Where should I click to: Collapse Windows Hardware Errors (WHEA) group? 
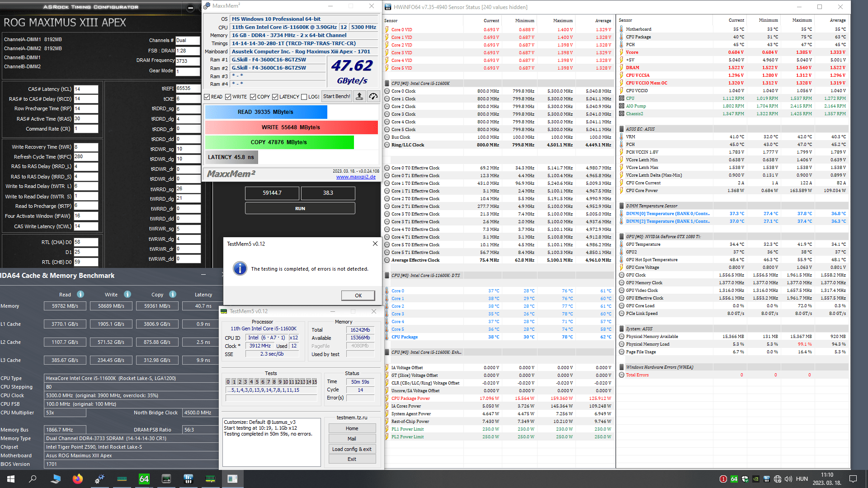[x=622, y=367]
